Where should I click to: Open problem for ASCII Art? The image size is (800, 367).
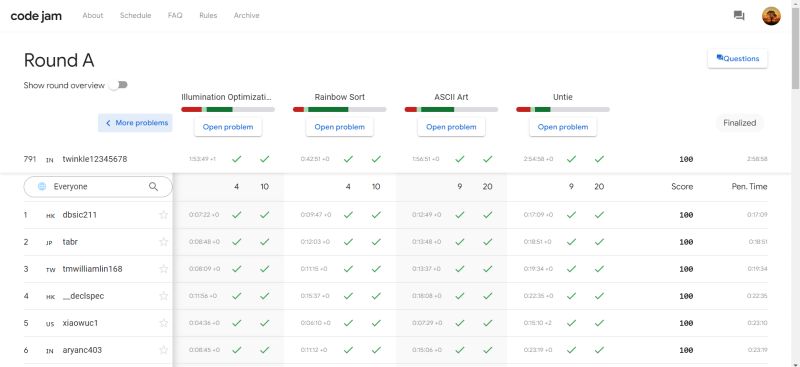(x=451, y=127)
